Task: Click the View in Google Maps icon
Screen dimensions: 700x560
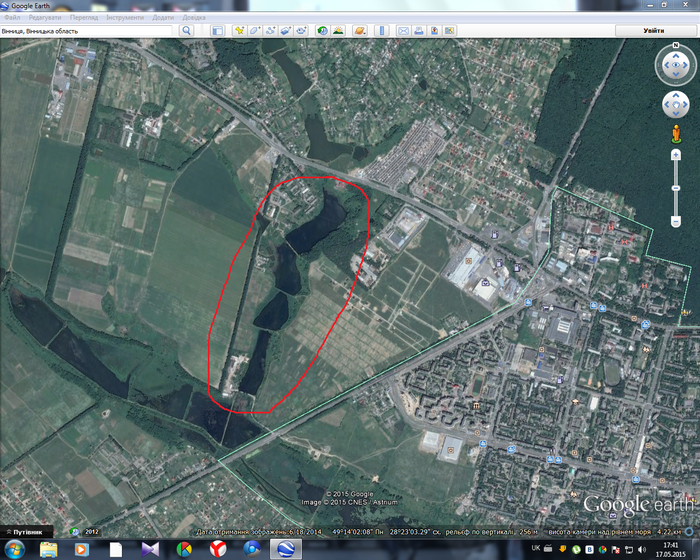Action: tap(450, 30)
